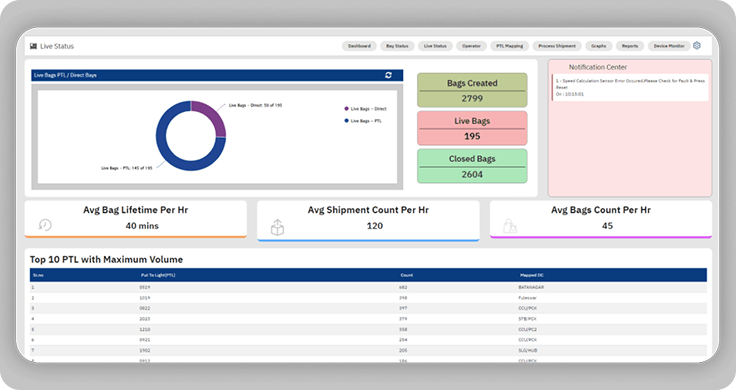Click the Avg Shipment Count value 120
Image resolution: width=736 pixels, height=390 pixels.
coord(375,226)
